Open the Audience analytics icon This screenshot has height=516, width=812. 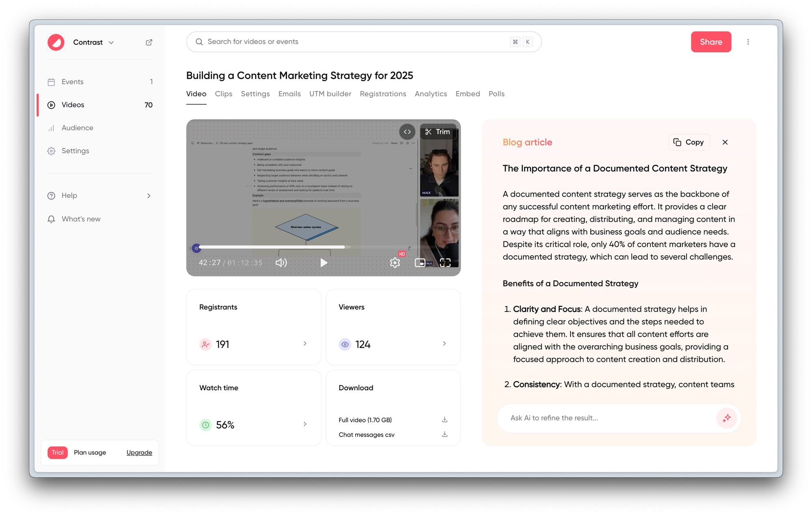pos(52,127)
